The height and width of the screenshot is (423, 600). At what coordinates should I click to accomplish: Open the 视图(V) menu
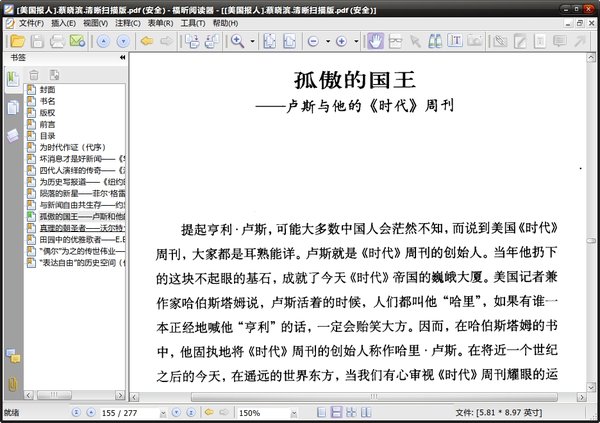coord(96,23)
